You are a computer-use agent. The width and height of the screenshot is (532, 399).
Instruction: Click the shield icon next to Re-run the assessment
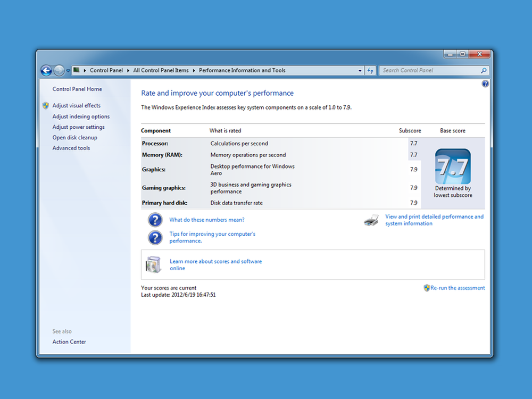coord(427,288)
